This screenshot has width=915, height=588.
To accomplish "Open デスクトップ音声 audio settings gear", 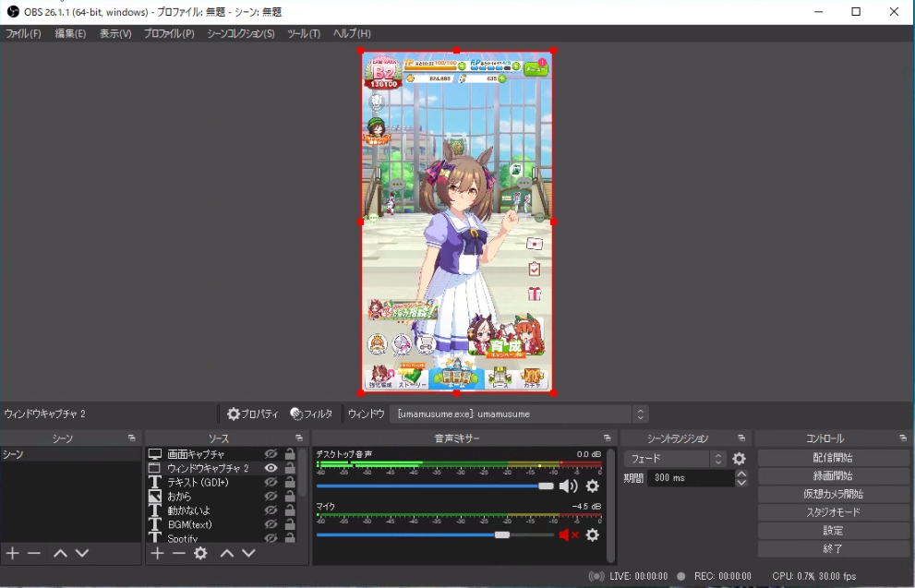I will click(592, 486).
